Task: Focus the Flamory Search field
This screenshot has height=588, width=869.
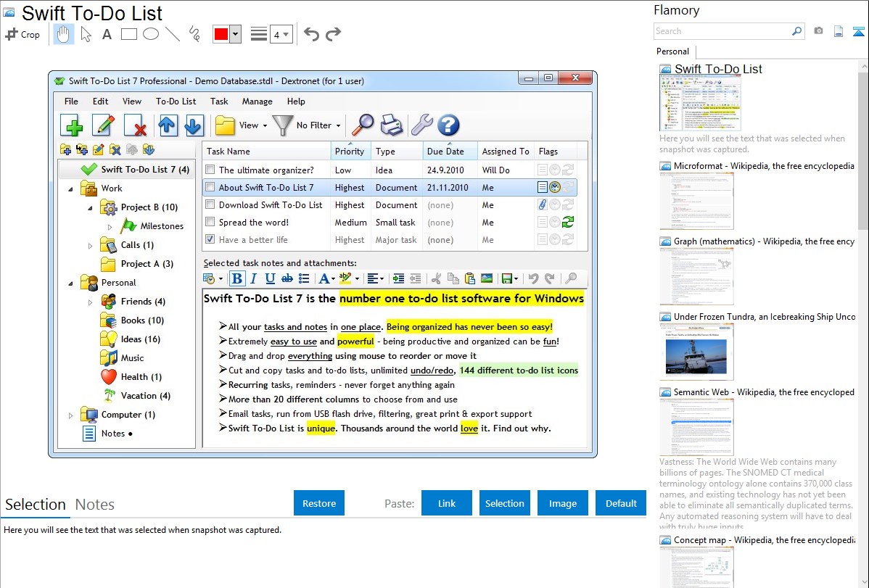Action: [722, 31]
